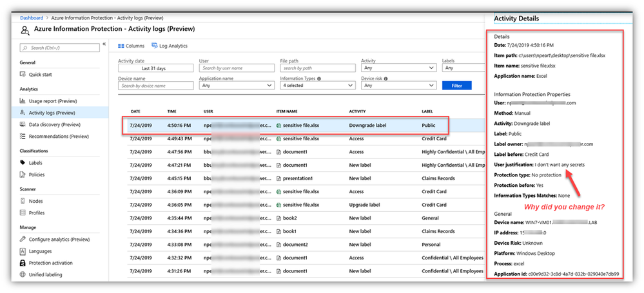Click the Search by user name field
Screen dimensions: 644x293
237,68
